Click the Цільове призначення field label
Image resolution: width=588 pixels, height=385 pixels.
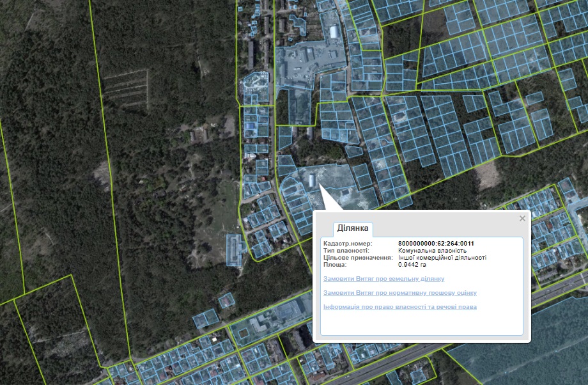358,257
